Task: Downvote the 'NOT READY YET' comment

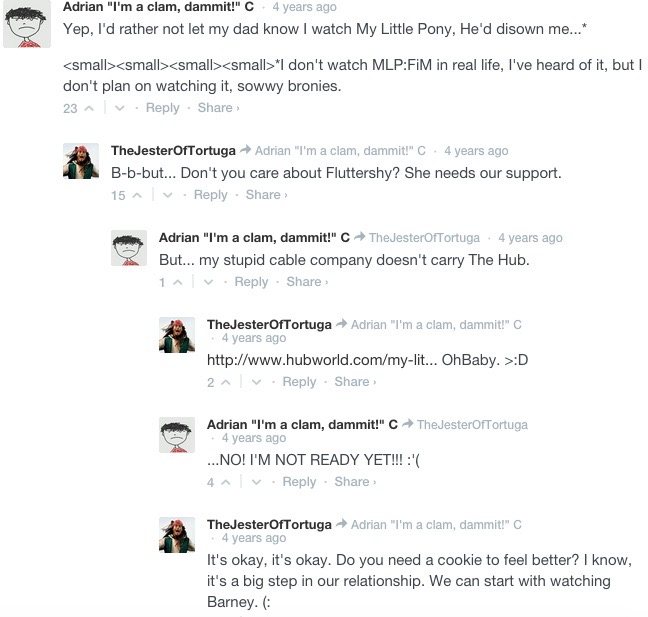Action: (x=256, y=482)
